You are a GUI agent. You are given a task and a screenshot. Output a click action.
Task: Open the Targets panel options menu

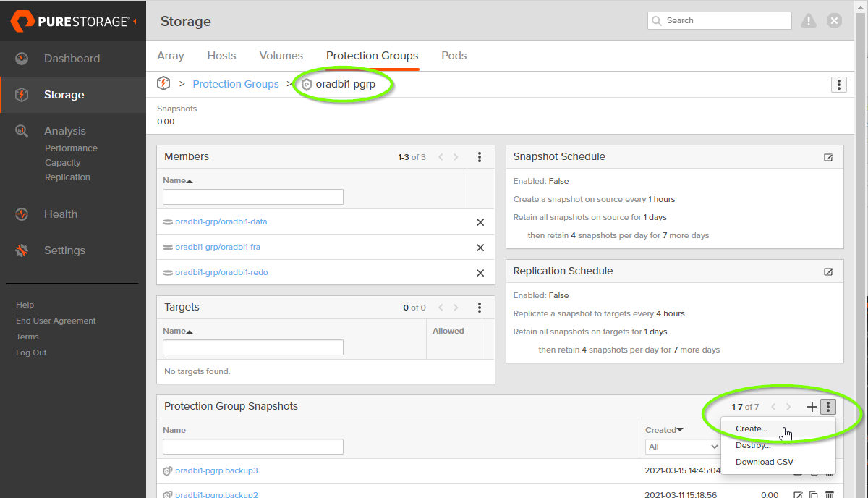click(x=480, y=308)
